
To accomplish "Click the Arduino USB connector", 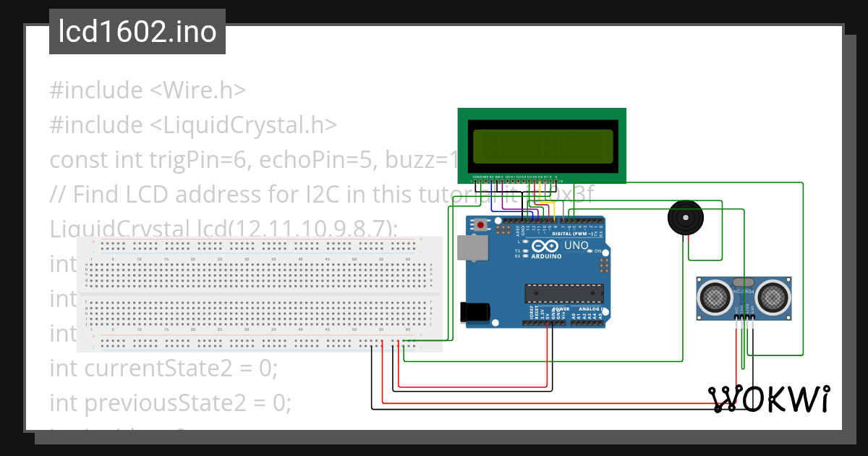I will pyautogui.click(x=472, y=248).
